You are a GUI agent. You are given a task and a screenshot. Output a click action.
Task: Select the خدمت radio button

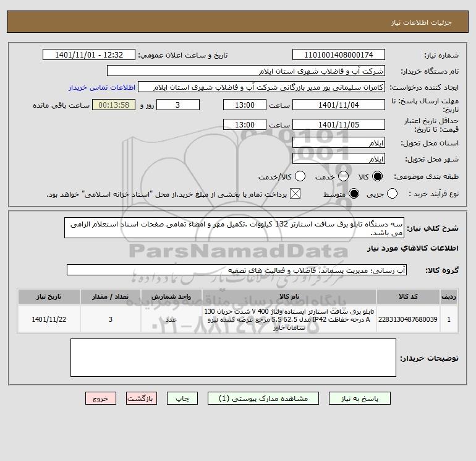pos(343,176)
